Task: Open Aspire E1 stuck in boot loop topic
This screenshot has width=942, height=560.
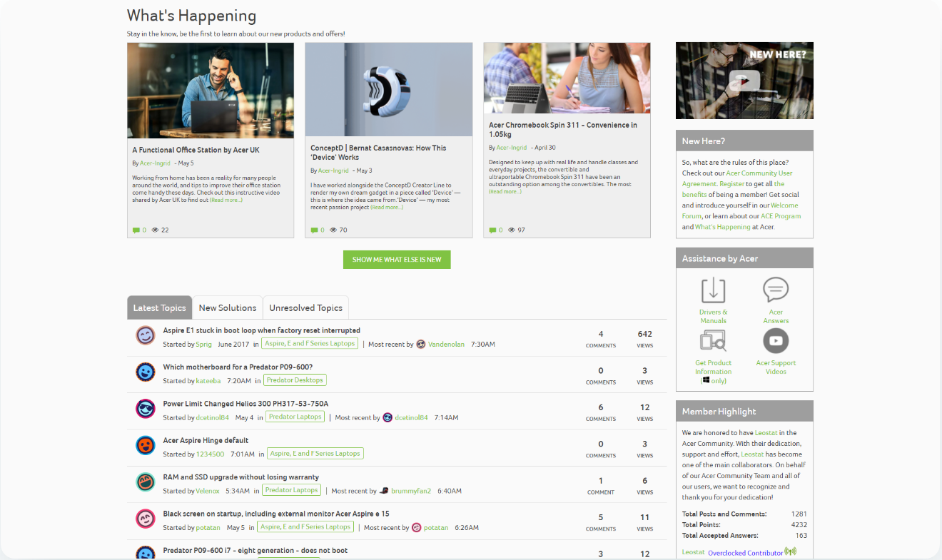Action: click(261, 331)
